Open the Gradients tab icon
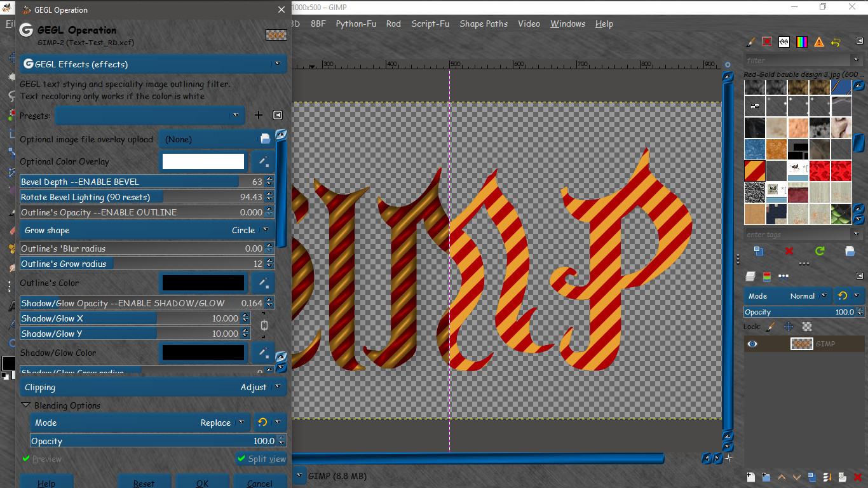This screenshot has width=868, height=488. [x=802, y=42]
